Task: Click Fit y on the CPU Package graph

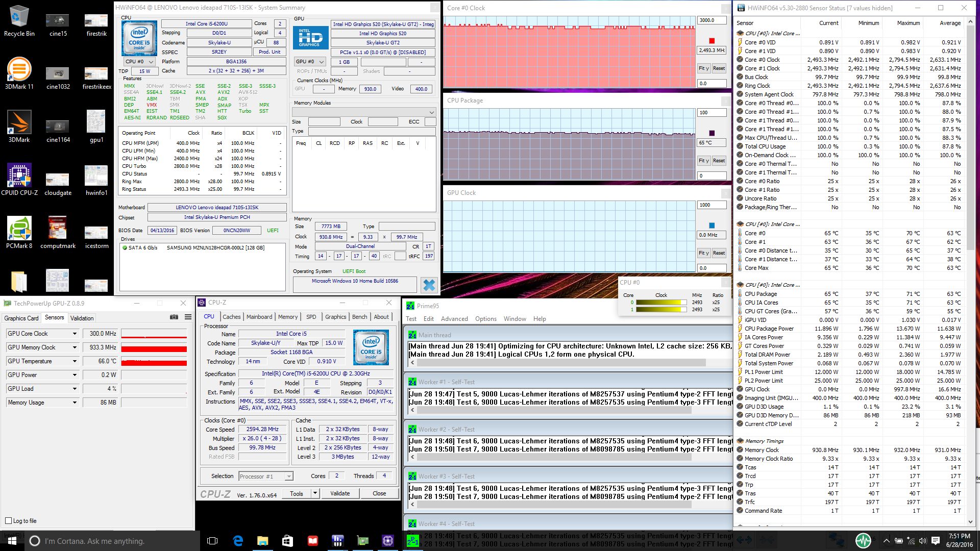Action: [704, 161]
